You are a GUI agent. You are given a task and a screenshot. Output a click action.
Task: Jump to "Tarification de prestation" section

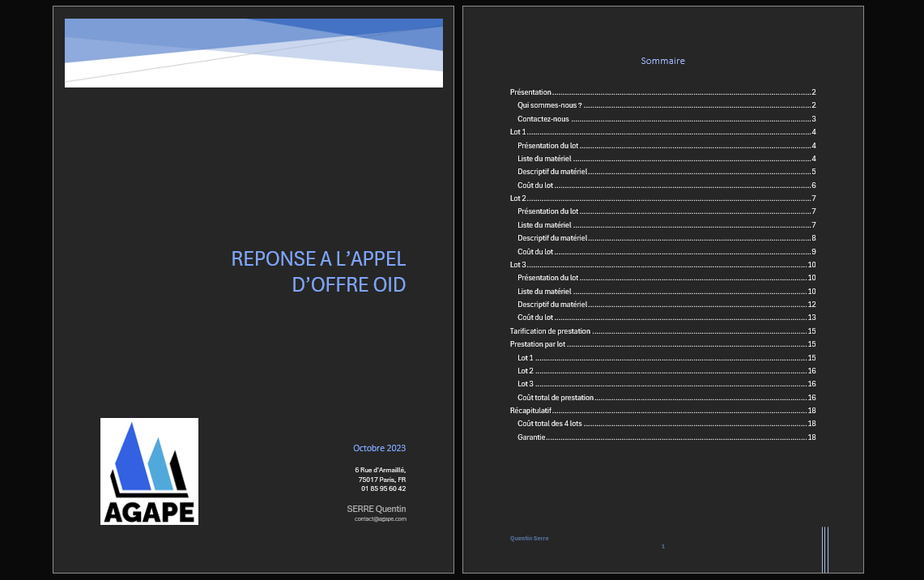550,331
